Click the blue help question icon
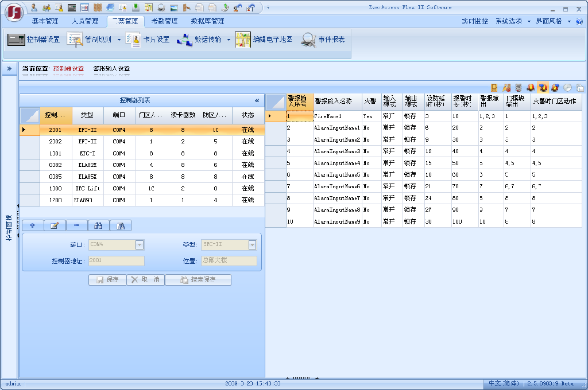 pos(579,21)
